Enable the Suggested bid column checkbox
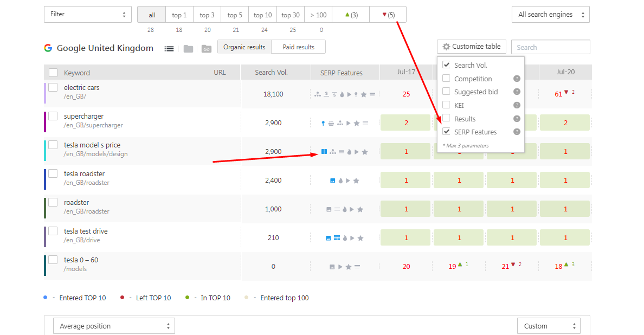 [x=446, y=92]
